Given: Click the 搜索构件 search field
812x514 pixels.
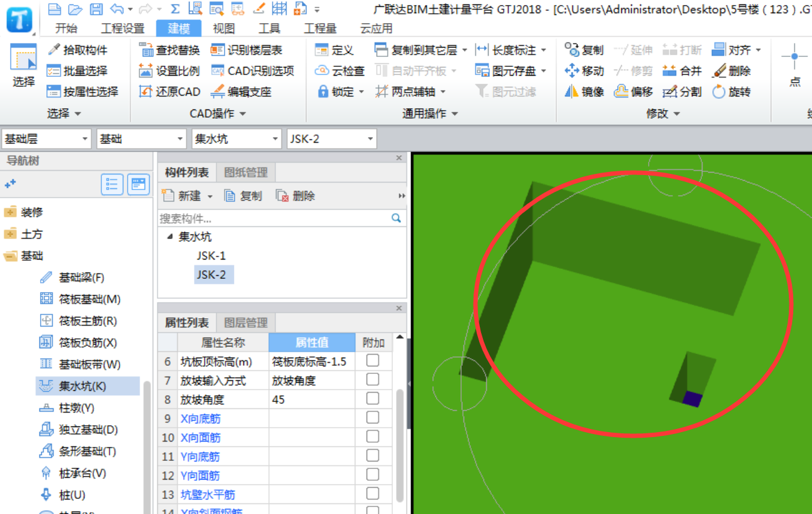Looking at the screenshot, I should [x=282, y=218].
